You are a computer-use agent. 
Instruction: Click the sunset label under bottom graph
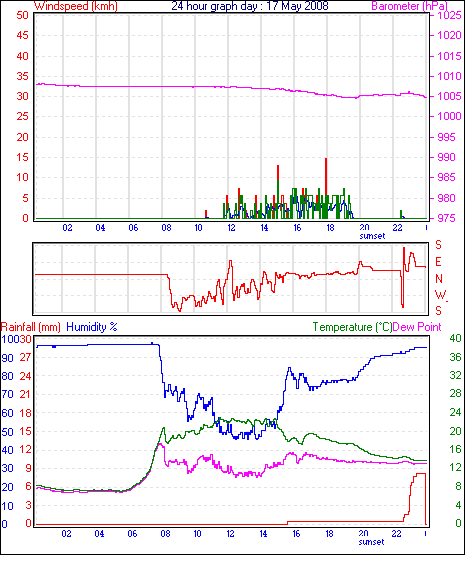tap(371, 542)
